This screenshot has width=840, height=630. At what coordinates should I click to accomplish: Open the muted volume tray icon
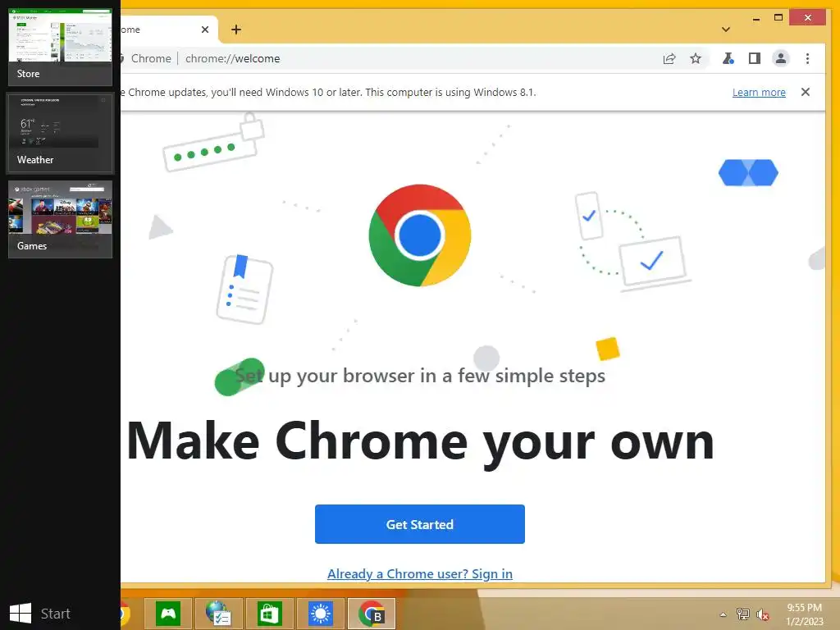(x=762, y=614)
